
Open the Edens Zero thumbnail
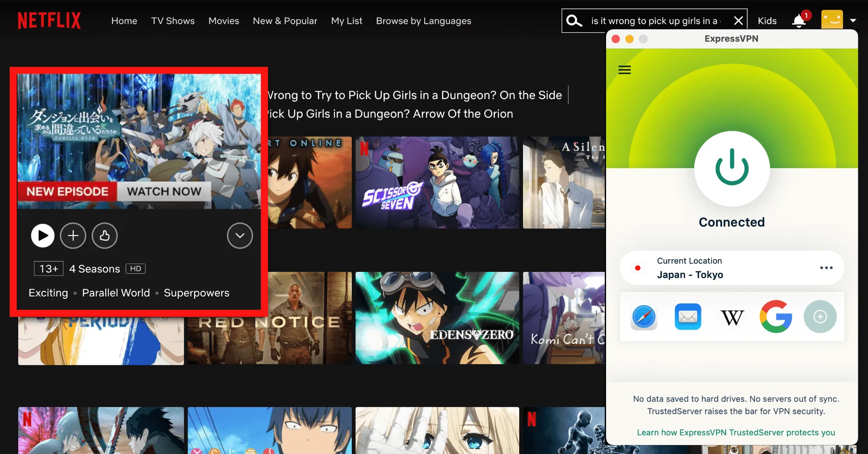437,318
